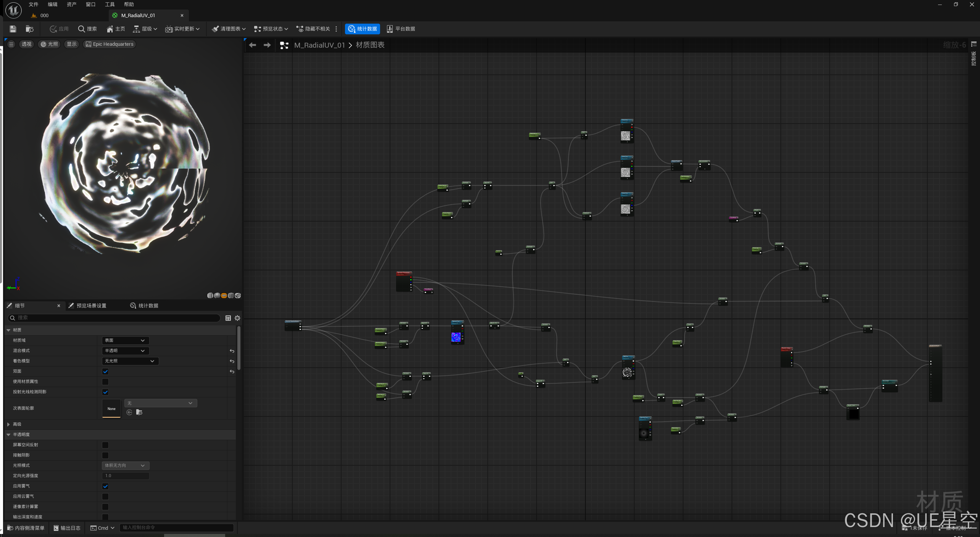
Task: Click the 输出日志 button in the status bar
Action: [67, 528]
